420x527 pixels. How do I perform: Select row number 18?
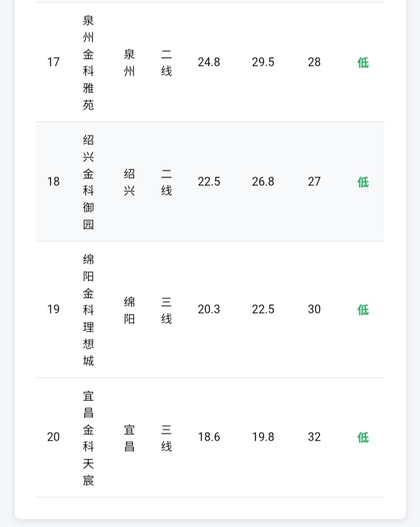[x=54, y=182]
